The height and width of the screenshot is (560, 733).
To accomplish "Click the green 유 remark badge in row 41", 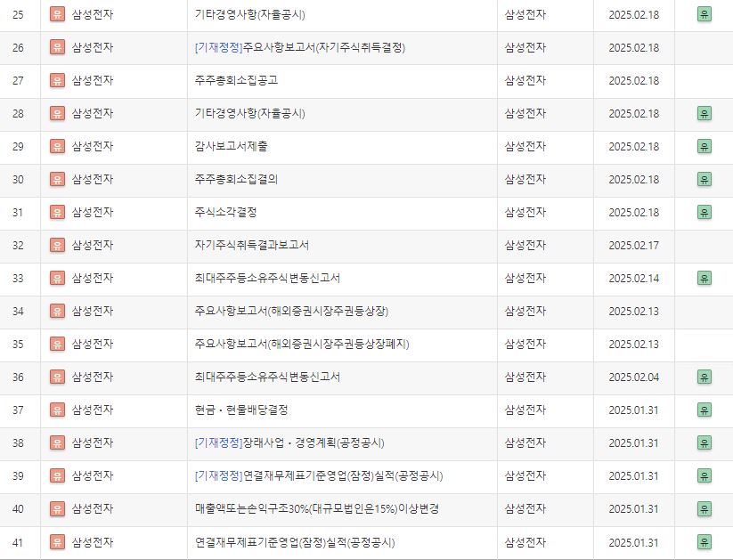I will click(704, 542).
